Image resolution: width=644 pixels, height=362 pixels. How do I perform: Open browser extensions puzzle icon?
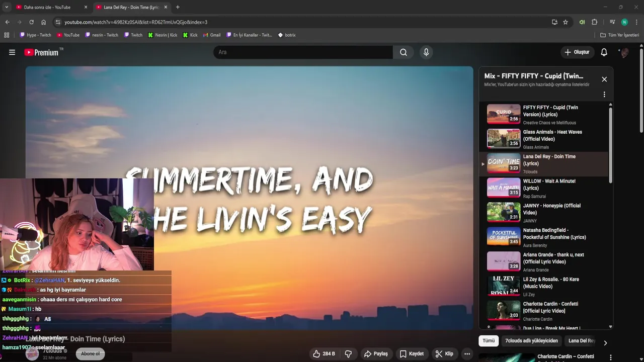[x=594, y=22]
